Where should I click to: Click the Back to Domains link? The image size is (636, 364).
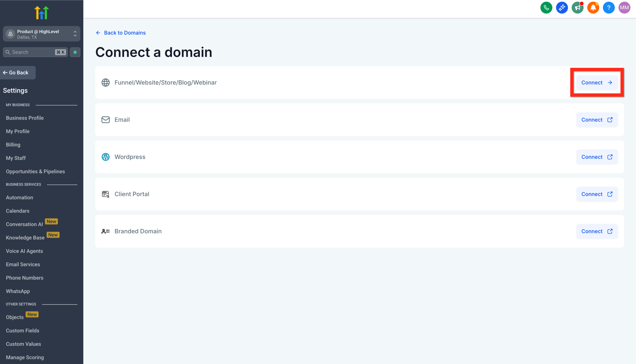[125, 33]
